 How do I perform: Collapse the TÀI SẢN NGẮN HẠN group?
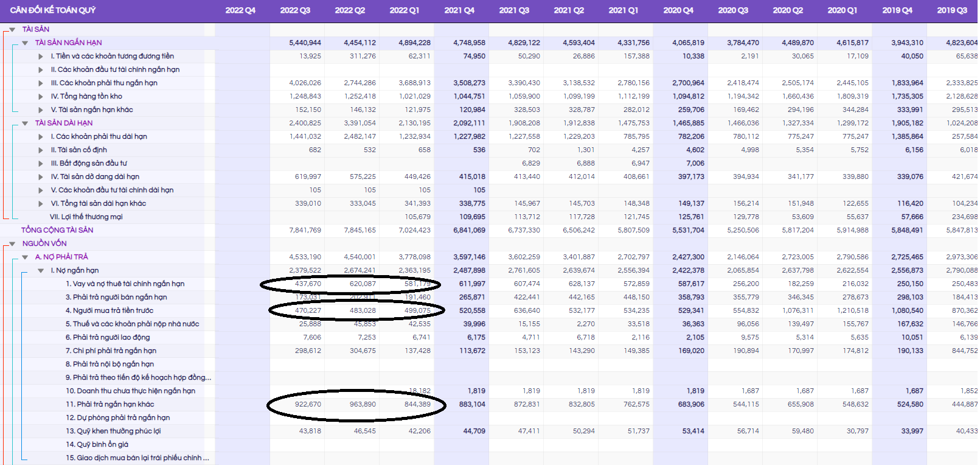(x=25, y=43)
